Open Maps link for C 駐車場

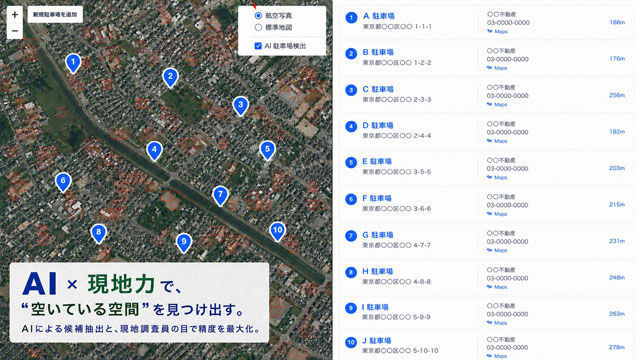tap(497, 104)
